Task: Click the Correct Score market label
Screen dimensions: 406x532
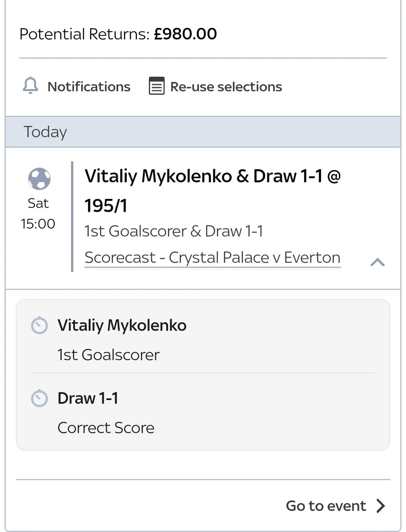Action: coord(106,428)
